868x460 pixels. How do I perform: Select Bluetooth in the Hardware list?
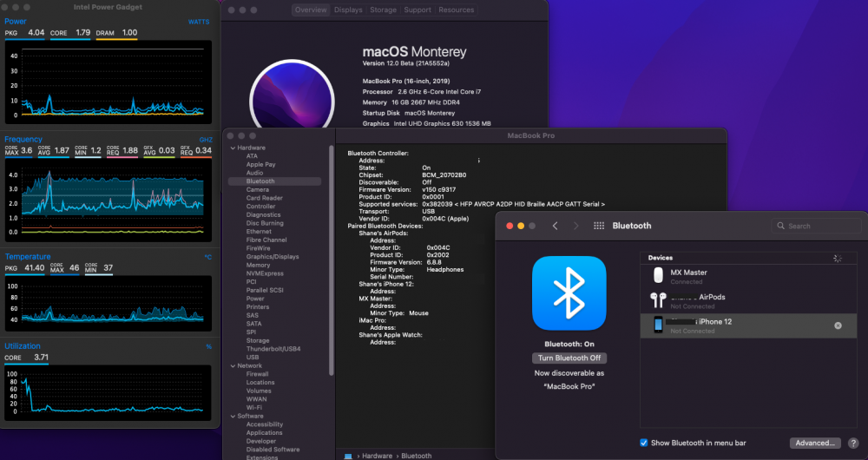click(274, 181)
